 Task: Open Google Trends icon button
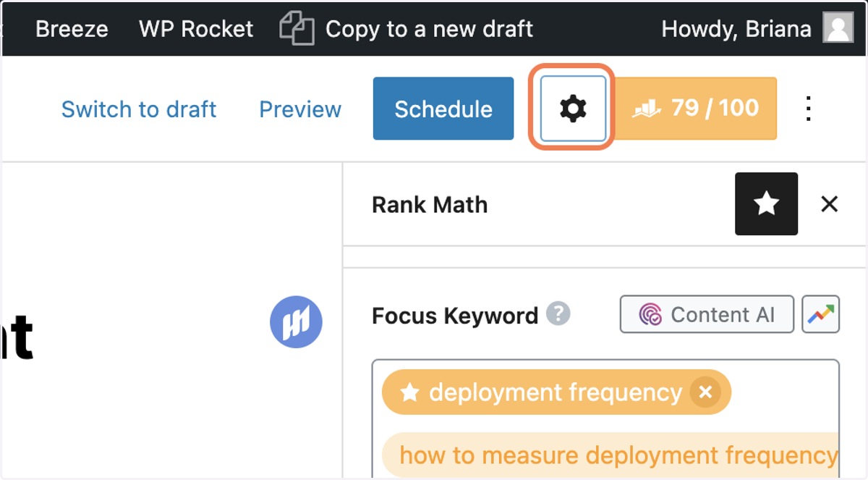pyautogui.click(x=820, y=314)
